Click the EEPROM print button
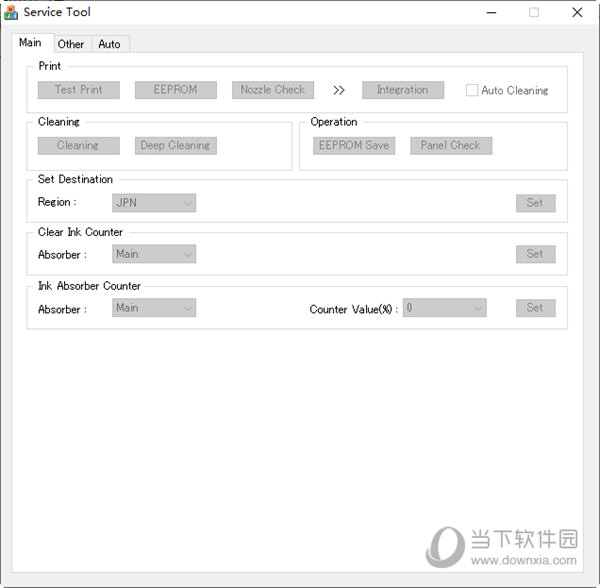The width and height of the screenshot is (600, 588). coord(176,90)
